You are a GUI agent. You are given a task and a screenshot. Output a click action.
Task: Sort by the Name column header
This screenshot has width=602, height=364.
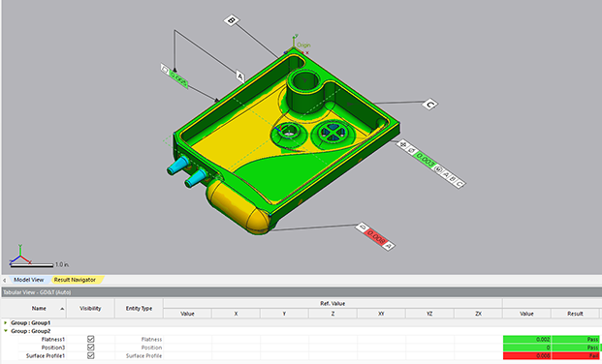pyautogui.click(x=39, y=309)
